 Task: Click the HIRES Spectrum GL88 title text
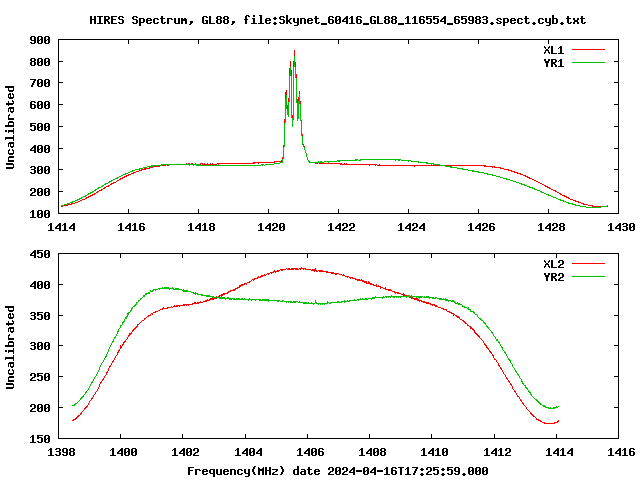click(x=338, y=20)
